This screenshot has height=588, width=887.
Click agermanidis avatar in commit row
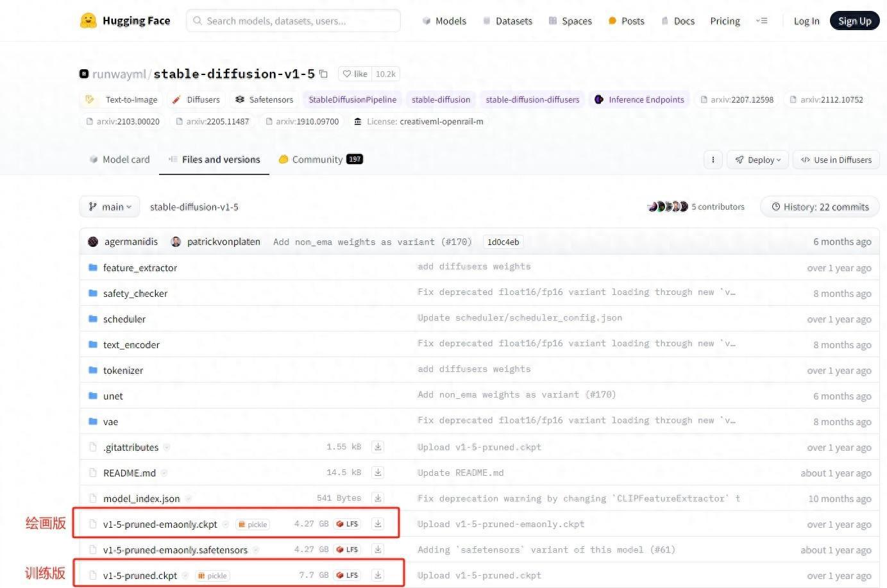click(93, 242)
